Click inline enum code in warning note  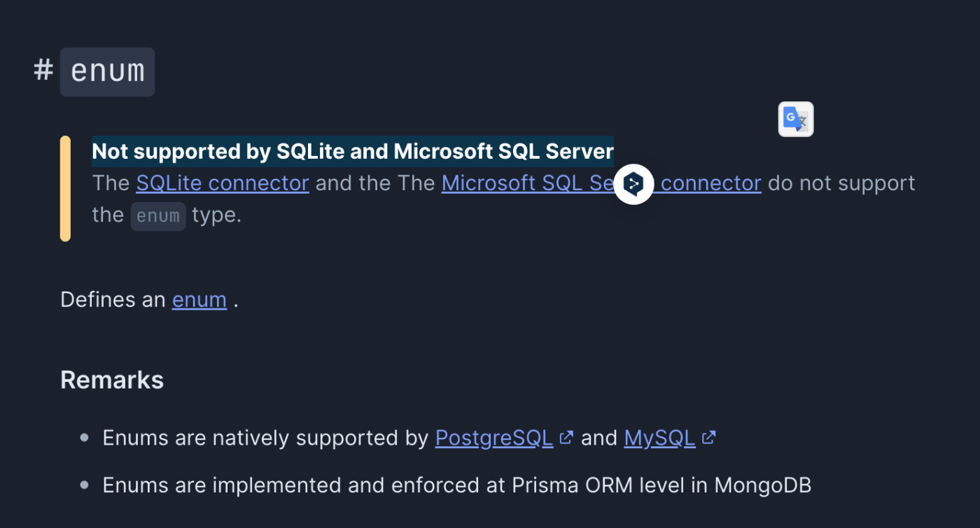pyautogui.click(x=158, y=216)
